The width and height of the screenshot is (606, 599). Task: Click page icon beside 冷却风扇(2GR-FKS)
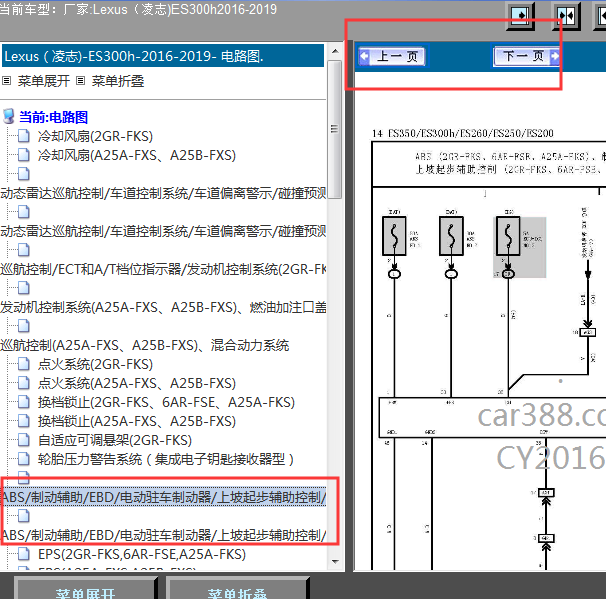[x=24, y=136]
